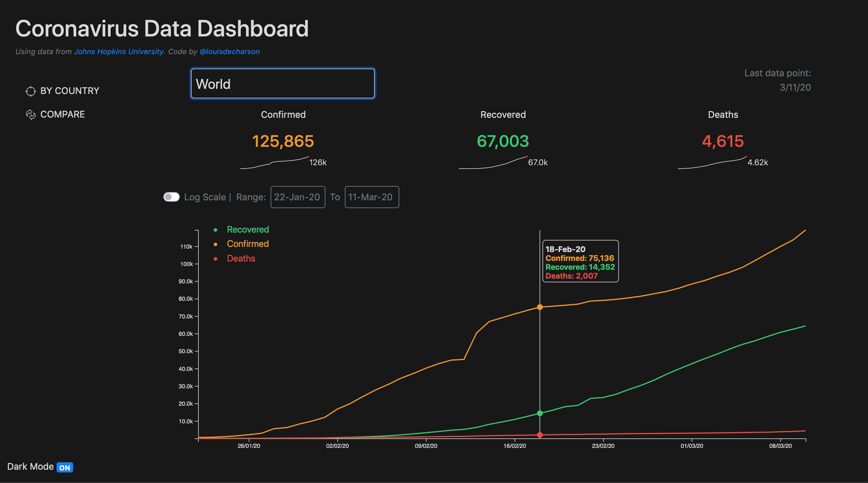The height and width of the screenshot is (483, 868).
Task: Open the start date picker showing 22-Jan-20
Action: click(298, 197)
